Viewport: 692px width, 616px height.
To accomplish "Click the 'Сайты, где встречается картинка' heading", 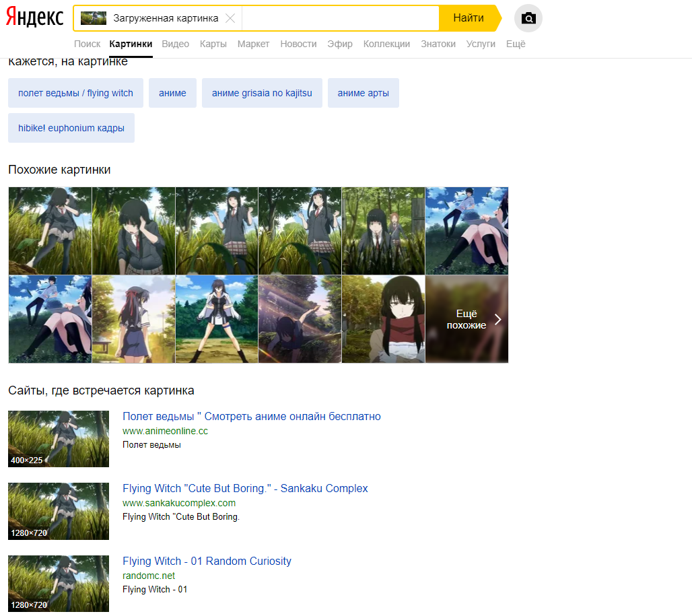I will [x=101, y=390].
